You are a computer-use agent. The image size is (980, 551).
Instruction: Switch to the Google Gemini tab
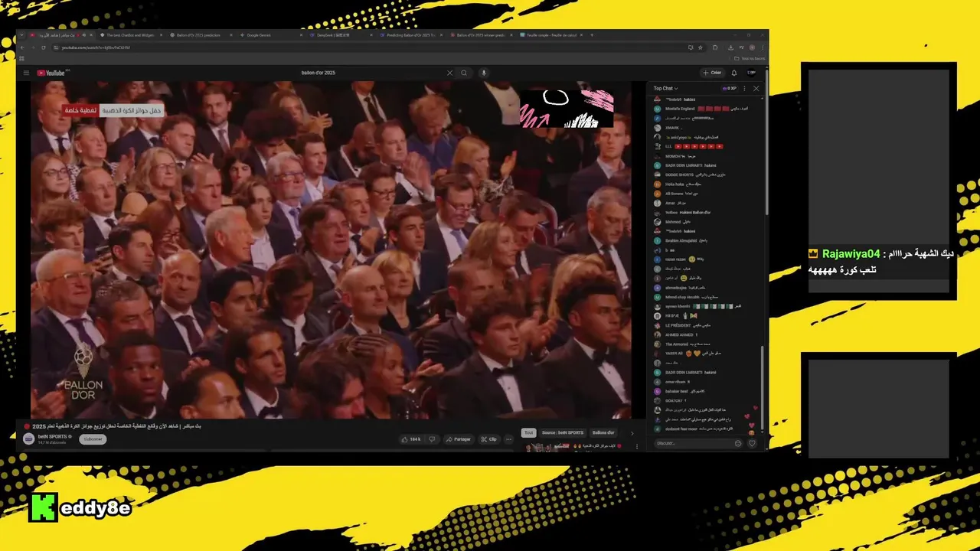(x=270, y=34)
